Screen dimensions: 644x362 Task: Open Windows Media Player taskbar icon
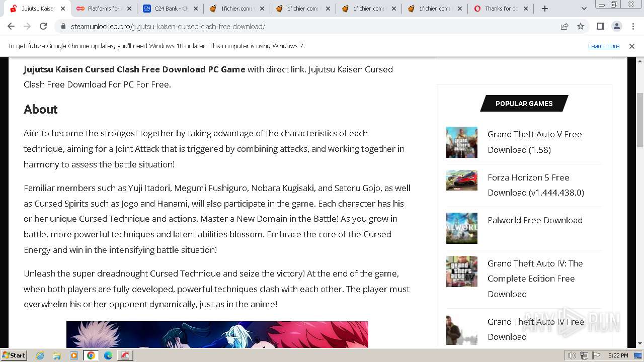point(74,355)
